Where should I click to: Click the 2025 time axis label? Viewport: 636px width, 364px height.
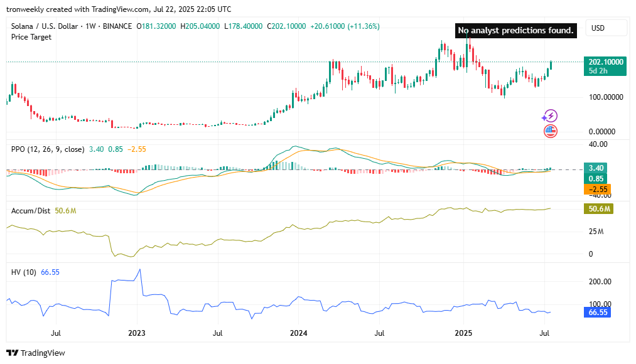pyautogui.click(x=463, y=333)
